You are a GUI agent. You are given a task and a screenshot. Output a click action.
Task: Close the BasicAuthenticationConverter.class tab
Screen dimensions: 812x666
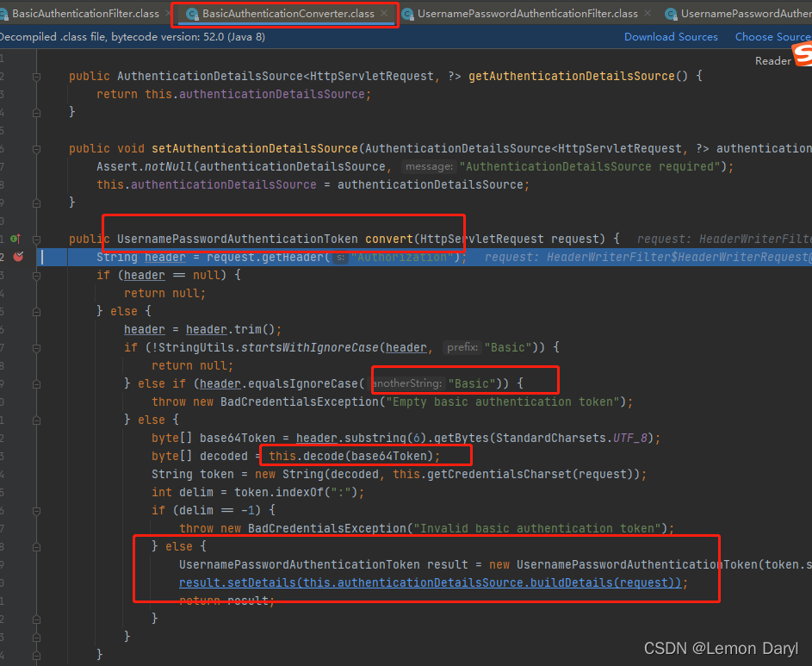tap(384, 14)
